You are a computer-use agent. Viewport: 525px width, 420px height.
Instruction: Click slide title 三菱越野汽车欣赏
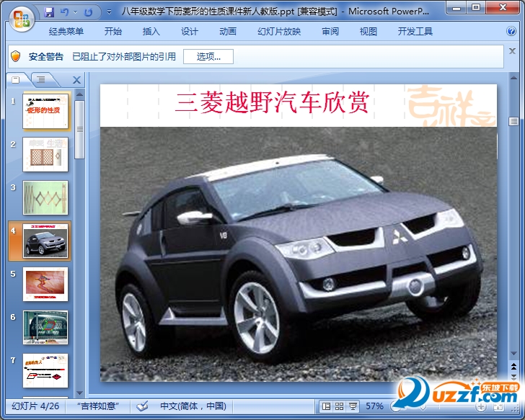tap(272, 102)
